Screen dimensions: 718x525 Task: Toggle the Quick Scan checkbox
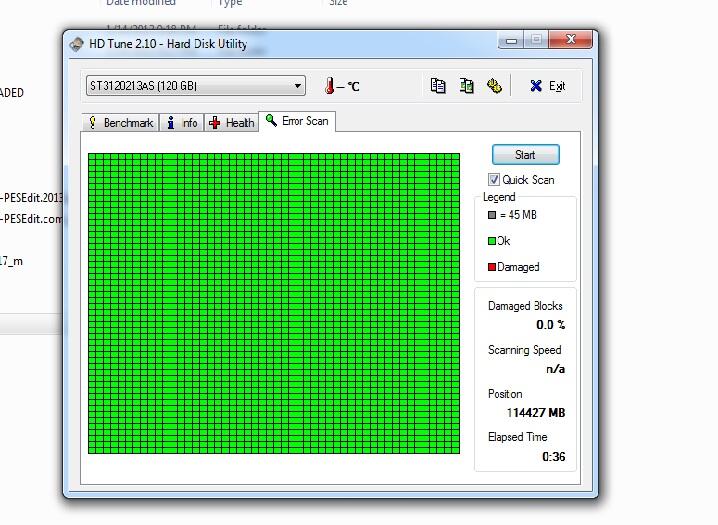pos(494,179)
